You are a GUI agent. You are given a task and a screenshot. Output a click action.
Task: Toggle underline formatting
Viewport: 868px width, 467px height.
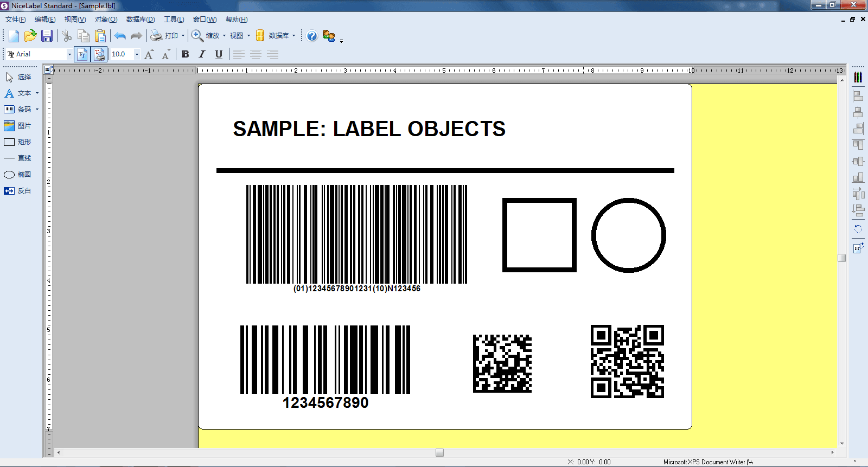click(219, 54)
